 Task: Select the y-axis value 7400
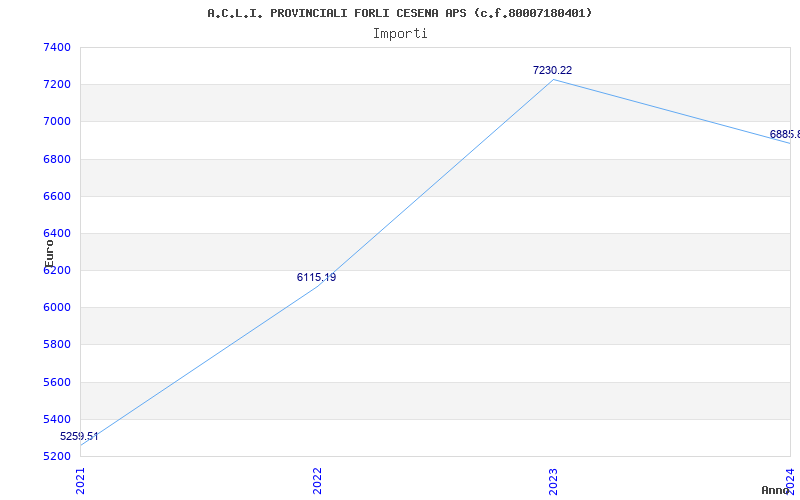(57, 47)
